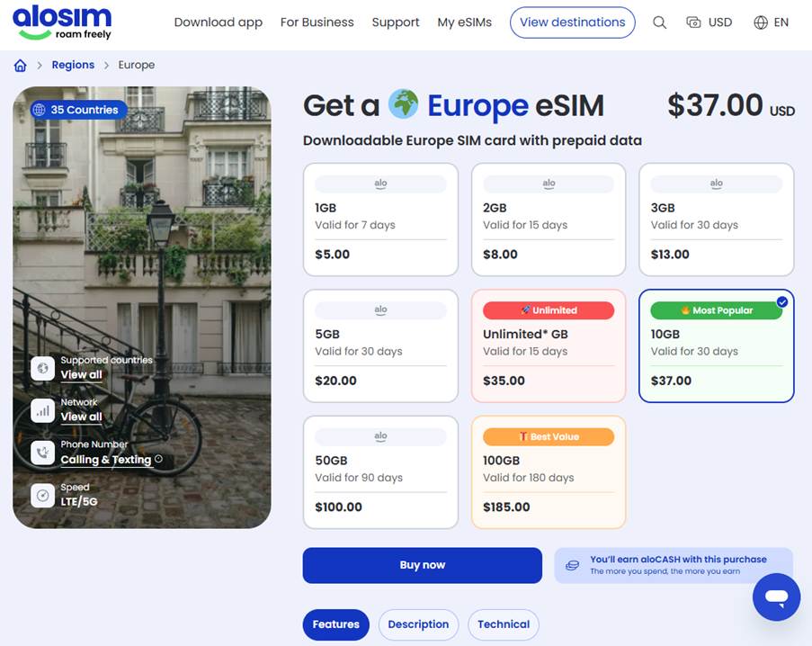Click the Speed gauge icon
The height and width of the screenshot is (646, 812).
click(43, 495)
